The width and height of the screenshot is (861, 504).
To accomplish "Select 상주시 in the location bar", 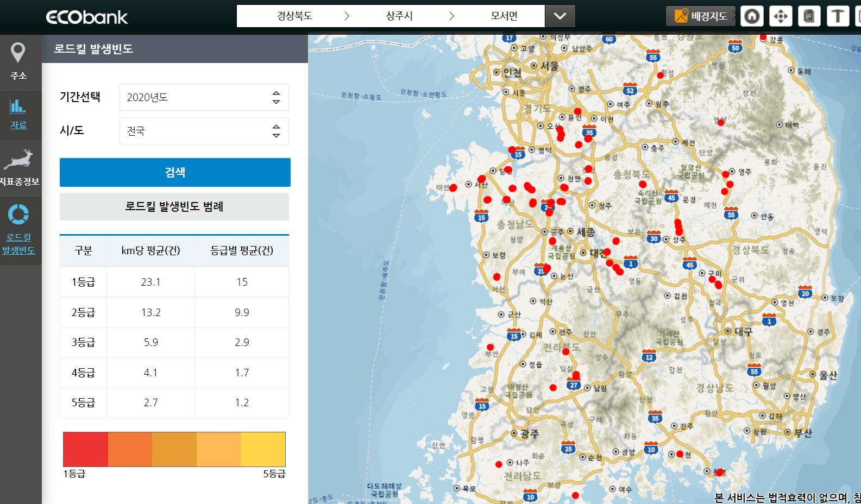I will coord(399,16).
